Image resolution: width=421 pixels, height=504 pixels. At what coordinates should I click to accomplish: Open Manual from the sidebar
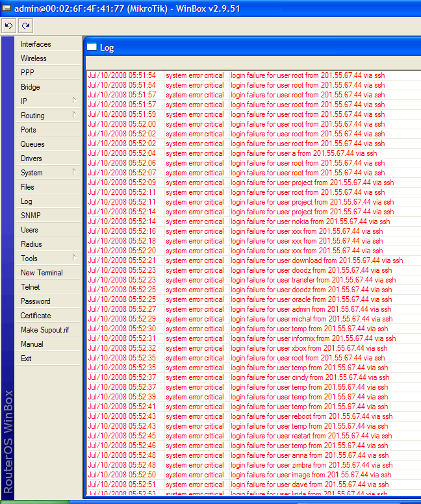(x=48, y=344)
